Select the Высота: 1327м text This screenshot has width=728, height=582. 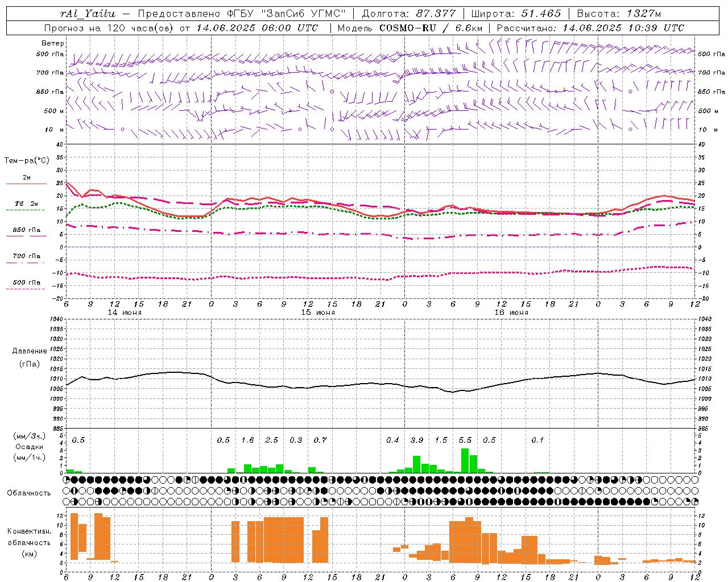619,14
